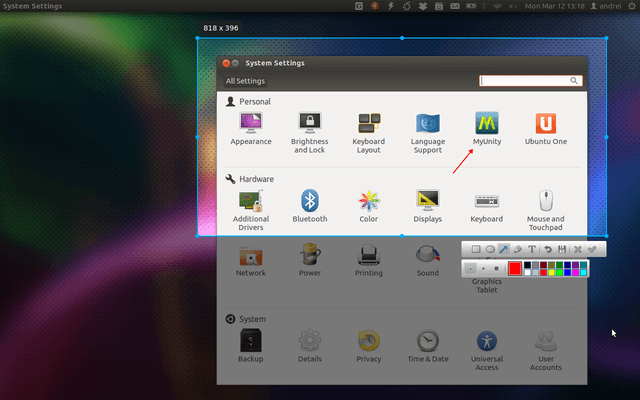640x400 pixels.
Task: Choose the medium line thickness
Action: (483, 269)
